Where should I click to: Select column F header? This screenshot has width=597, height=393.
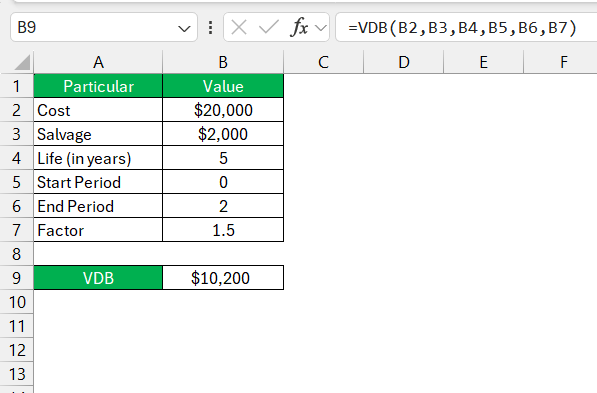coord(560,62)
